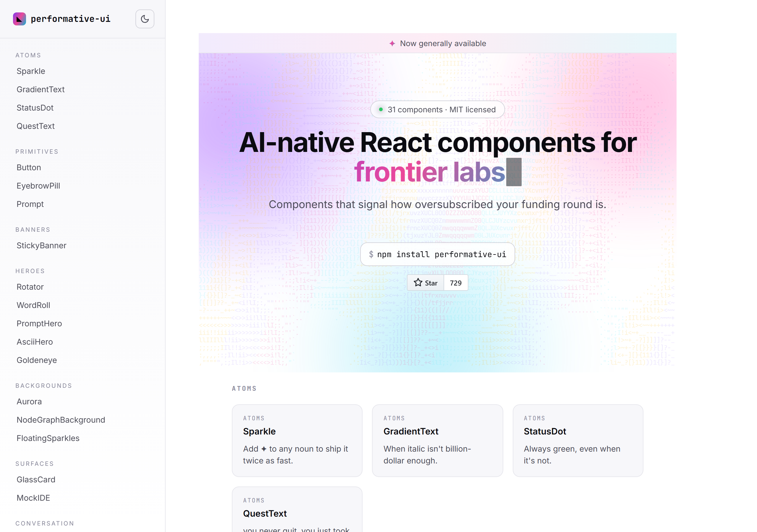Open Sparkle in the sidebar

pyautogui.click(x=31, y=71)
